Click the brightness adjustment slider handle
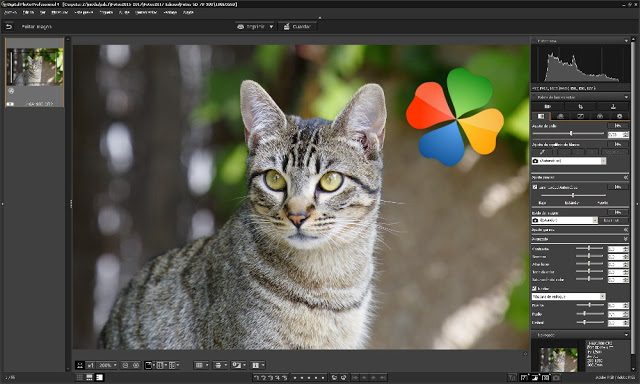 pyautogui.click(x=571, y=133)
